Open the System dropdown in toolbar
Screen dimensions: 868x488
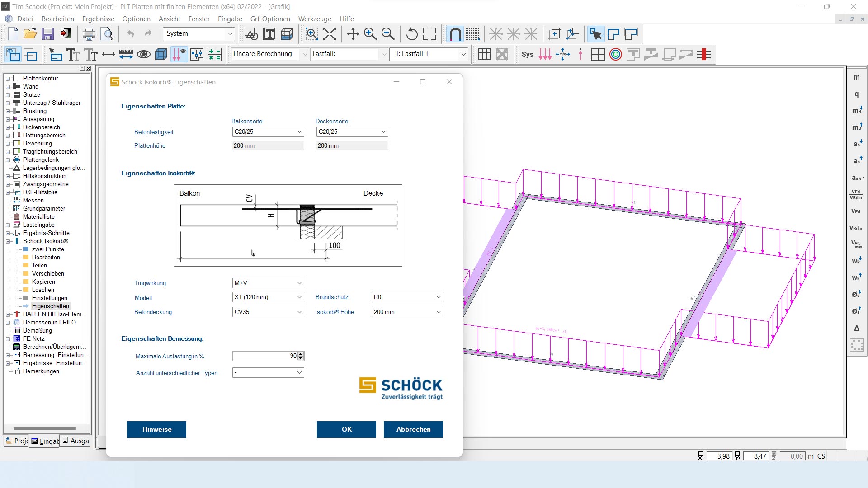(x=199, y=34)
